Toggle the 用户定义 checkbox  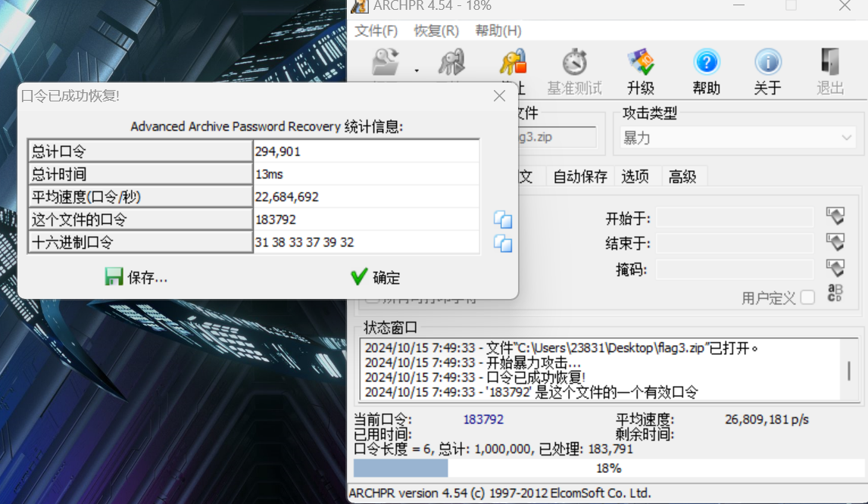coord(807,297)
